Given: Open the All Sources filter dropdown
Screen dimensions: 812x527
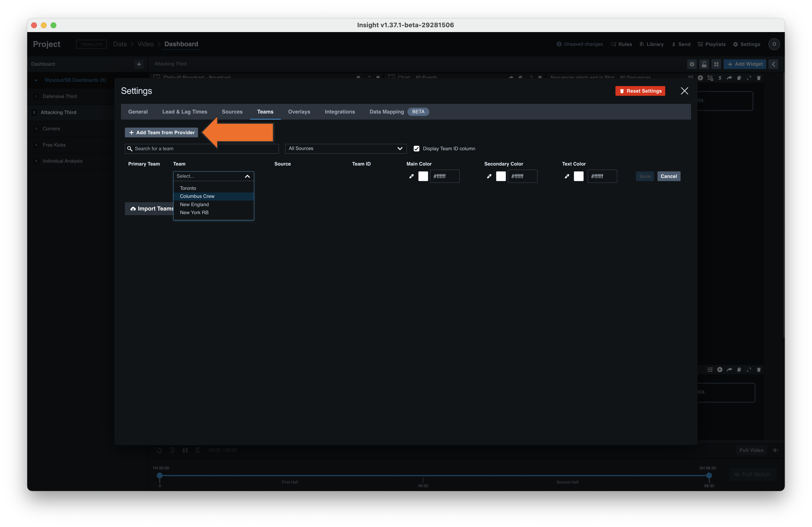Looking at the screenshot, I should point(346,149).
